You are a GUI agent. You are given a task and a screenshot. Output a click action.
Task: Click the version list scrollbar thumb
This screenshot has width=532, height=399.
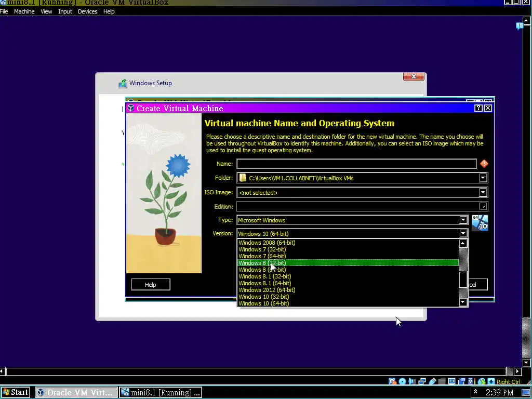point(463,279)
